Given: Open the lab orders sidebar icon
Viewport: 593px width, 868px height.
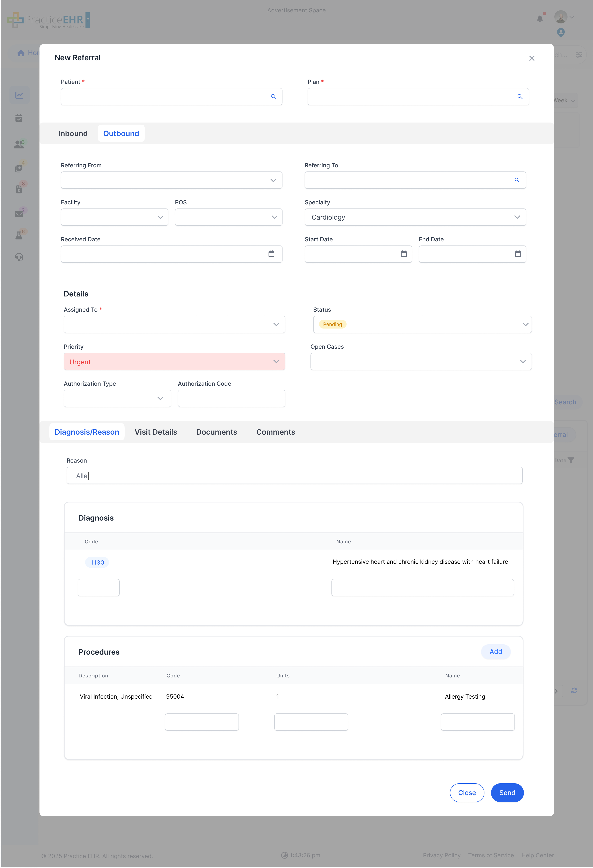Looking at the screenshot, I should pos(19,234).
